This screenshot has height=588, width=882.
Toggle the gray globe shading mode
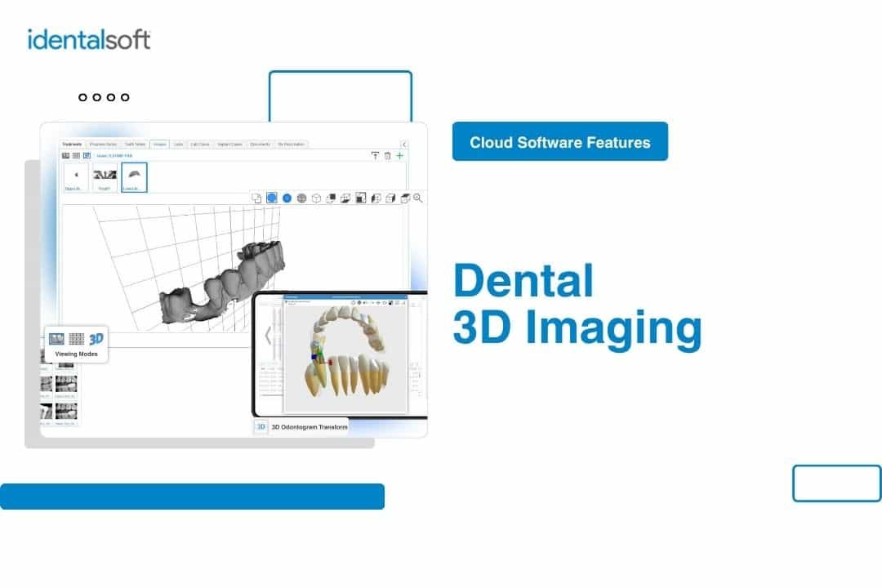pos(301,198)
